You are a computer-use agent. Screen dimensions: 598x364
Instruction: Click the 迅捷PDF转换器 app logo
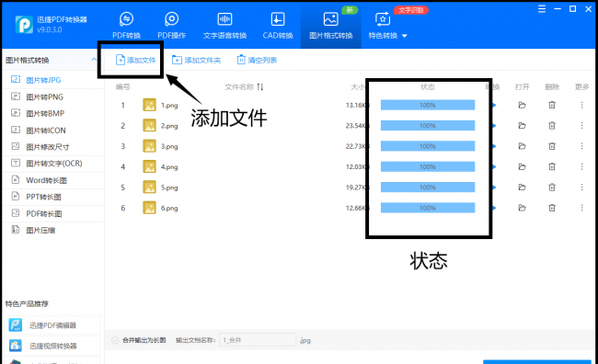(x=24, y=25)
